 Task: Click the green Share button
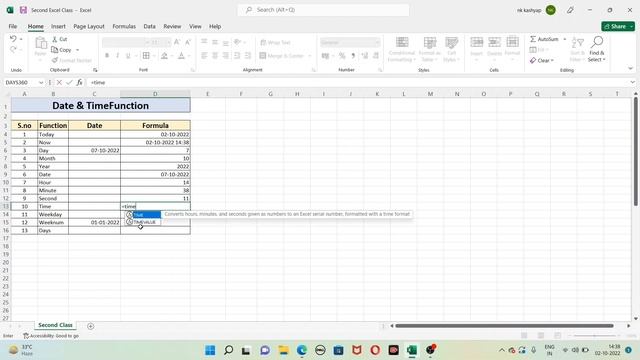click(618, 26)
